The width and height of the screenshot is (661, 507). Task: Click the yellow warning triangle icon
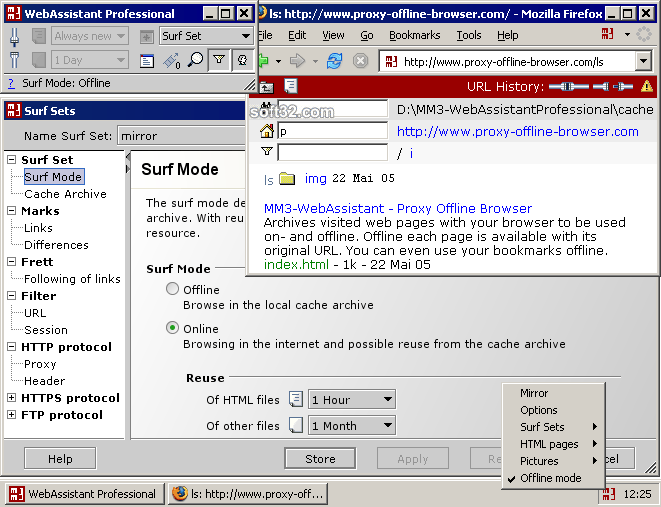647,86
